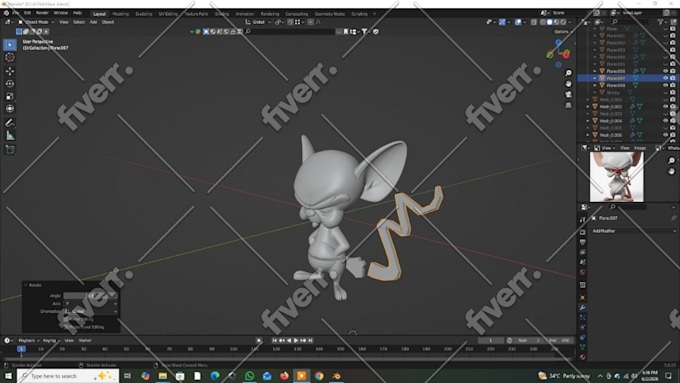
Task: Select the Scale tool
Action: click(10, 96)
